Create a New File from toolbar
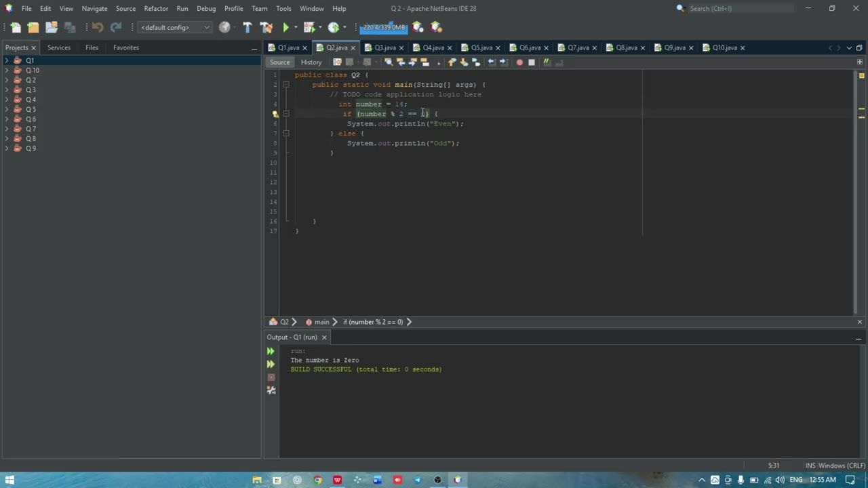This screenshot has height=488, width=868. (15, 27)
